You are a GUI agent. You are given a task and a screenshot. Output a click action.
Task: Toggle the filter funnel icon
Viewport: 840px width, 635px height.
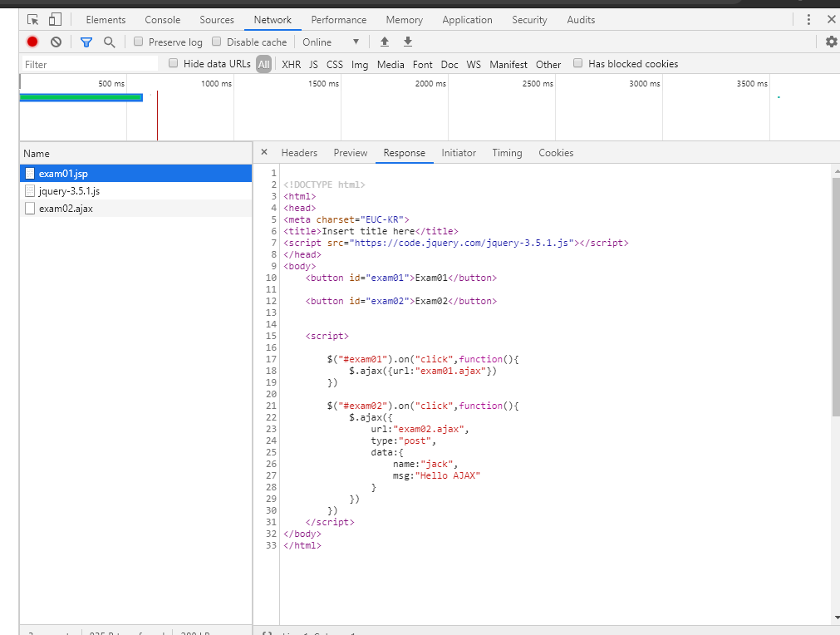click(x=86, y=42)
